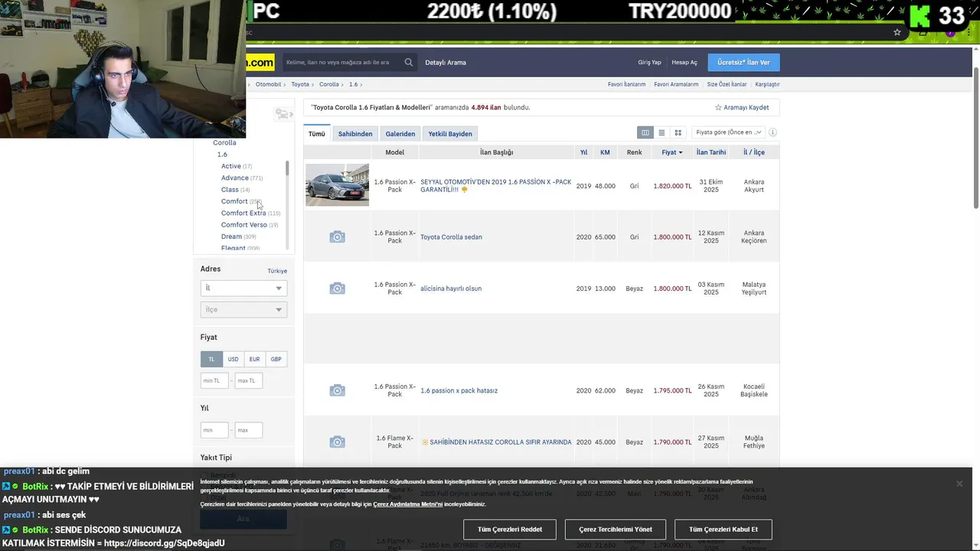Click Türkiye link next to Adres
The height and width of the screenshot is (551, 980).
277,271
